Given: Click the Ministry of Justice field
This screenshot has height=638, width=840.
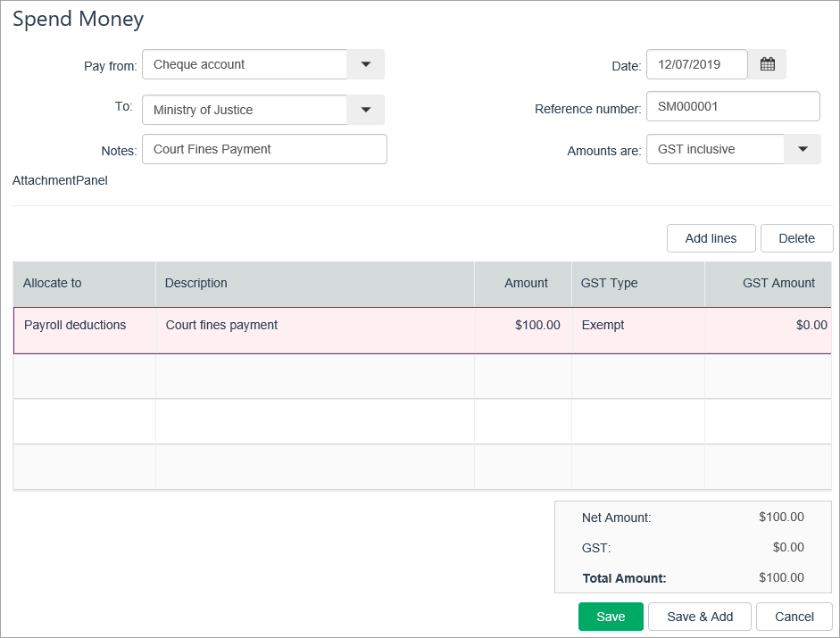Looking at the screenshot, I should [x=245, y=110].
